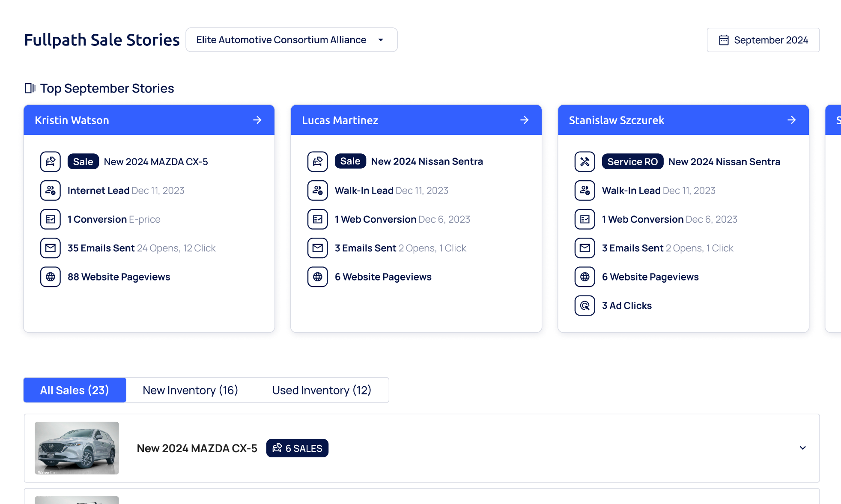Open Lucas Martinez story arrow
Screen dimensions: 841x504
(x=524, y=120)
